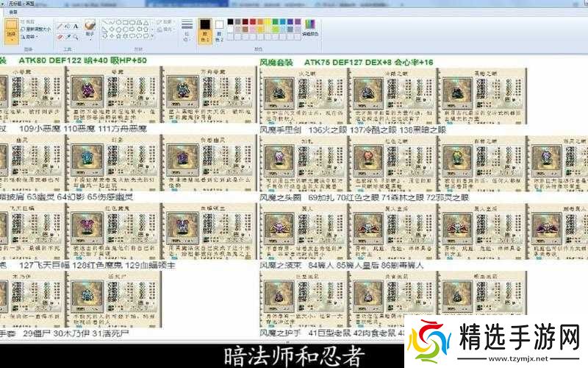Click the text 'ATK80 DEF122' in canvas

coord(49,60)
